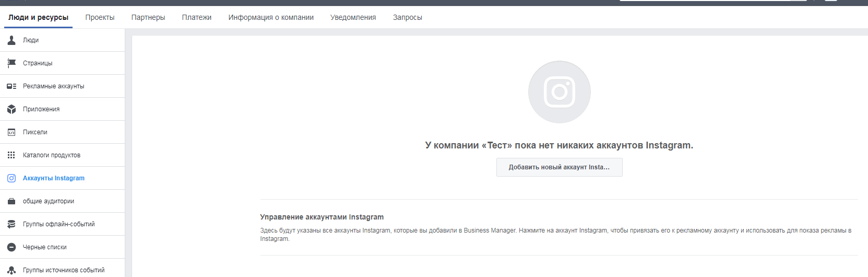Click the grid icon beside Каталоги продуктов

coord(11,155)
